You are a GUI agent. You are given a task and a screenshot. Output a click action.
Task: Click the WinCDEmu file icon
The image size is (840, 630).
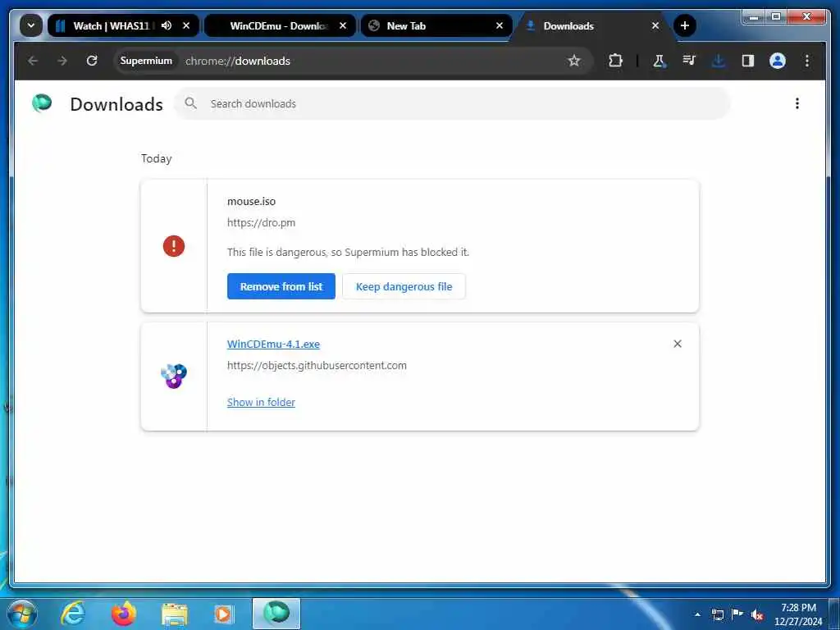click(174, 376)
